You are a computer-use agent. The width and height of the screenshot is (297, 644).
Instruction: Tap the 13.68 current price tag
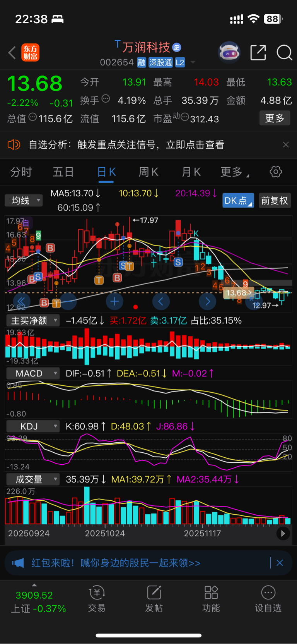pyautogui.click(x=238, y=293)
